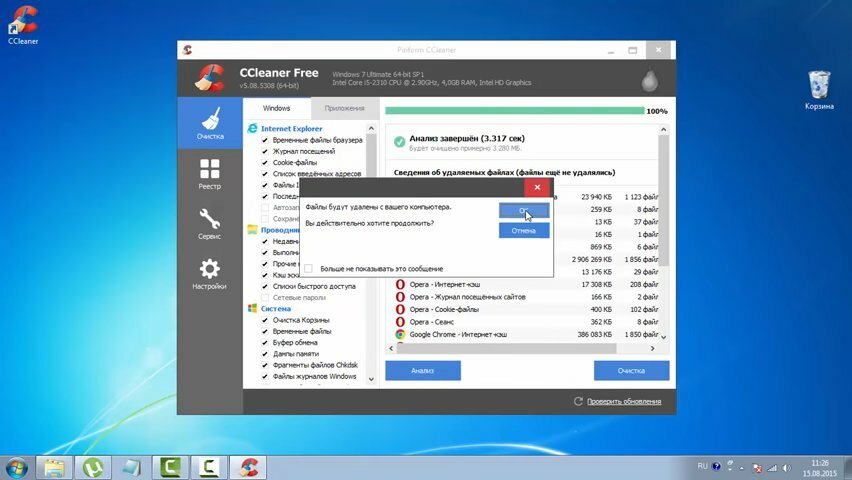The image size is (852, 480).
Task: Click the Opera icon beside Cookie-файлы
Action: (400, 309)
